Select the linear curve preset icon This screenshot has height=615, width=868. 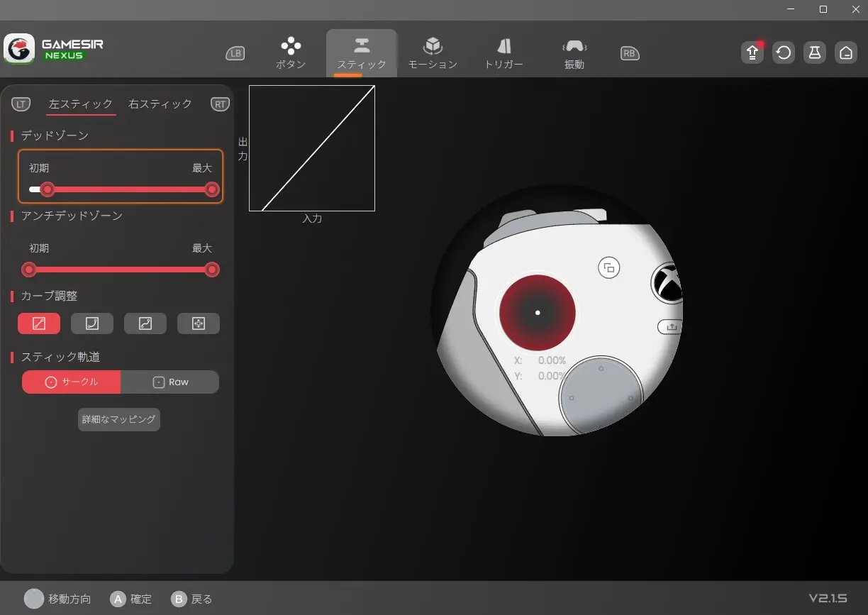pyautogui.click(x=39, y=323)
